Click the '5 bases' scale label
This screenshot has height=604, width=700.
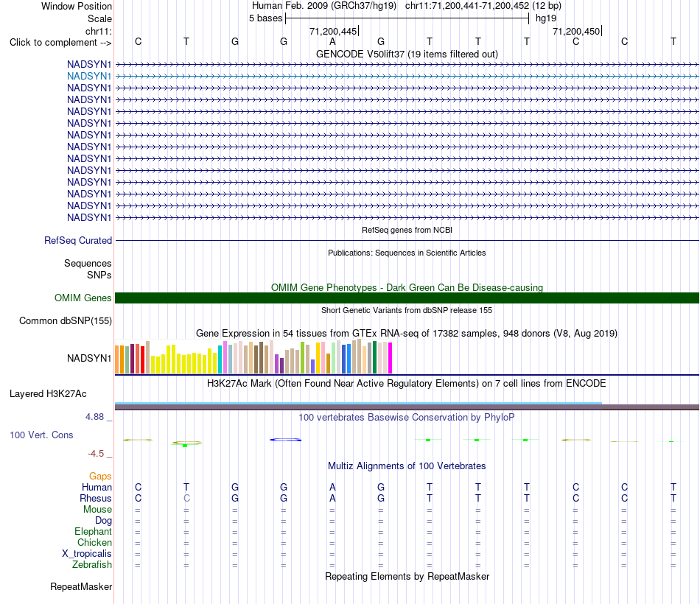tap(265, 18)
